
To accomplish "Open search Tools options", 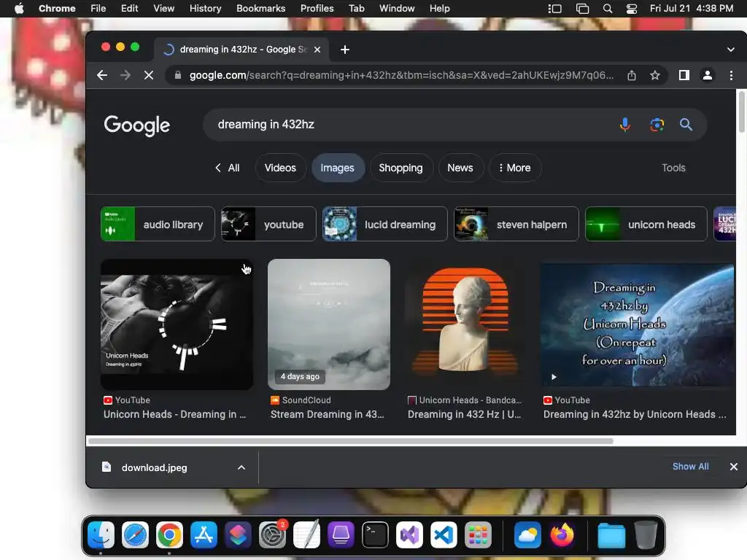I will click(x=673, y=168).
